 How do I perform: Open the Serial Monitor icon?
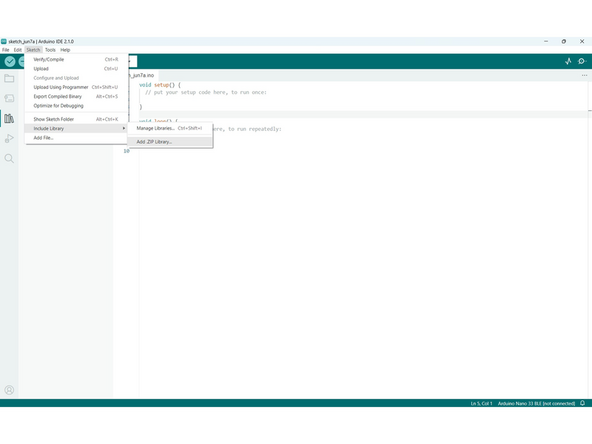(x=581, y=61)
